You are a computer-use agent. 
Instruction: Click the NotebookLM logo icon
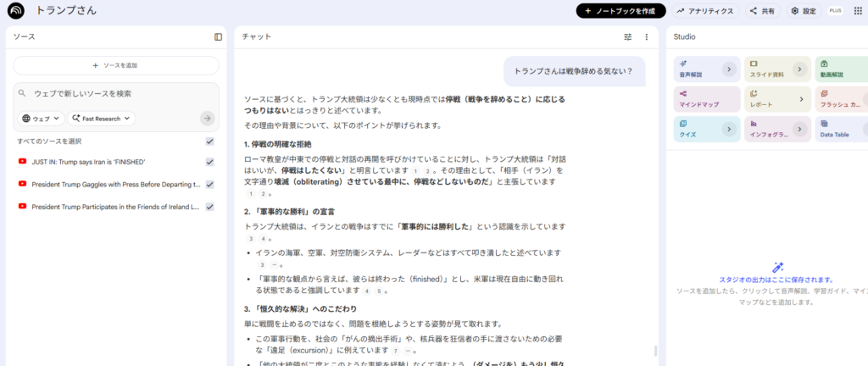point(16,11)
